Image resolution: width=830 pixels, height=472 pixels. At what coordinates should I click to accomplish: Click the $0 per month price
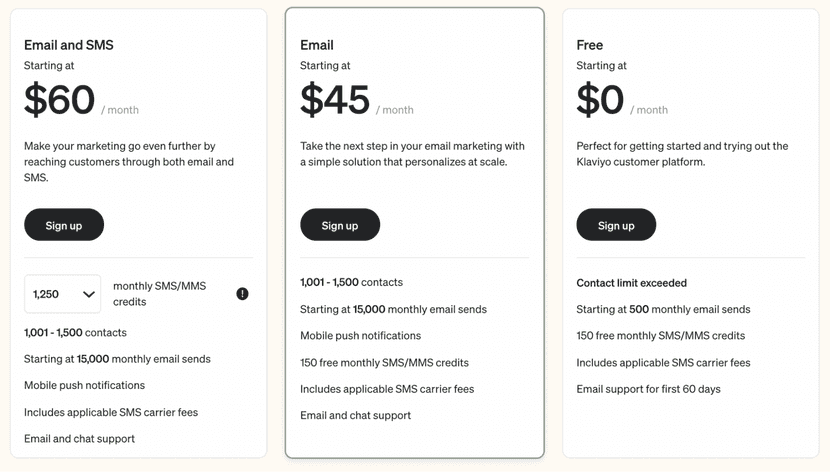[x=601, y=100]
